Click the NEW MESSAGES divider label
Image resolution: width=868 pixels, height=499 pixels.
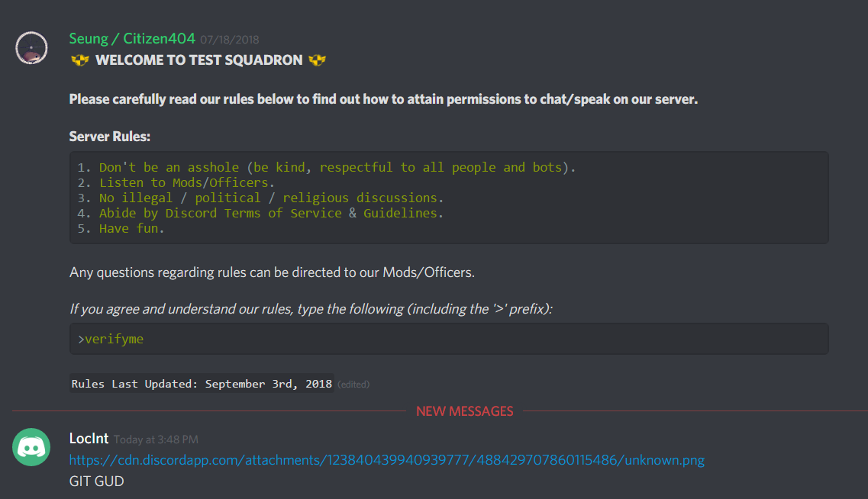tap(464, 411)
